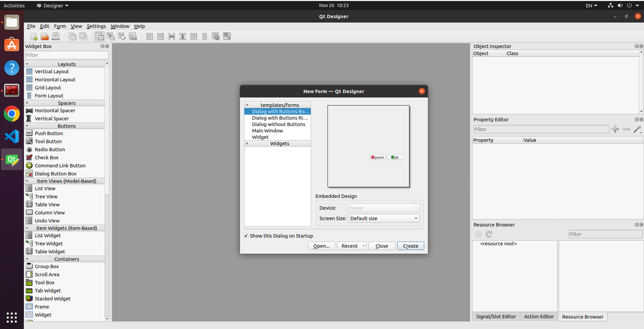Click Lay Out in a Form Layout icon

click(205, 36)
